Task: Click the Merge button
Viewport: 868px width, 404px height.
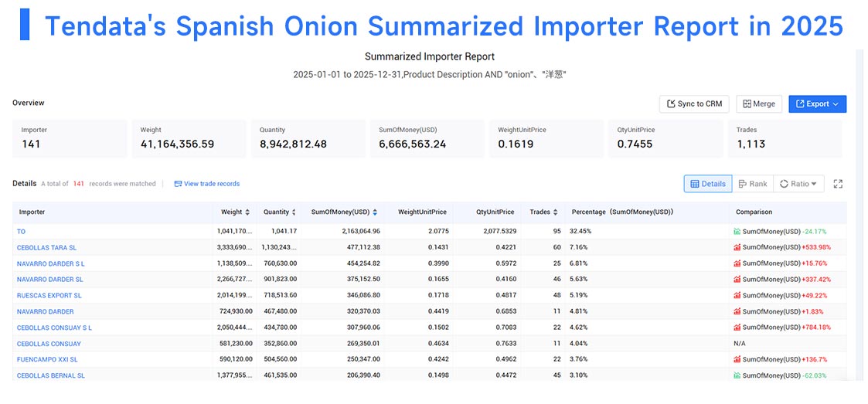Action: click(x=759, y=104)
